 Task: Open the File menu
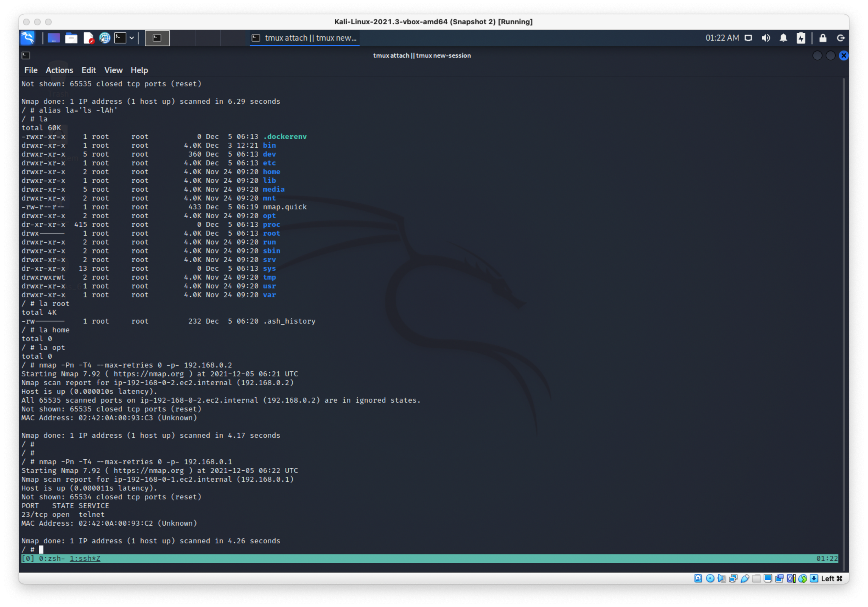click(x=31, y=70)
